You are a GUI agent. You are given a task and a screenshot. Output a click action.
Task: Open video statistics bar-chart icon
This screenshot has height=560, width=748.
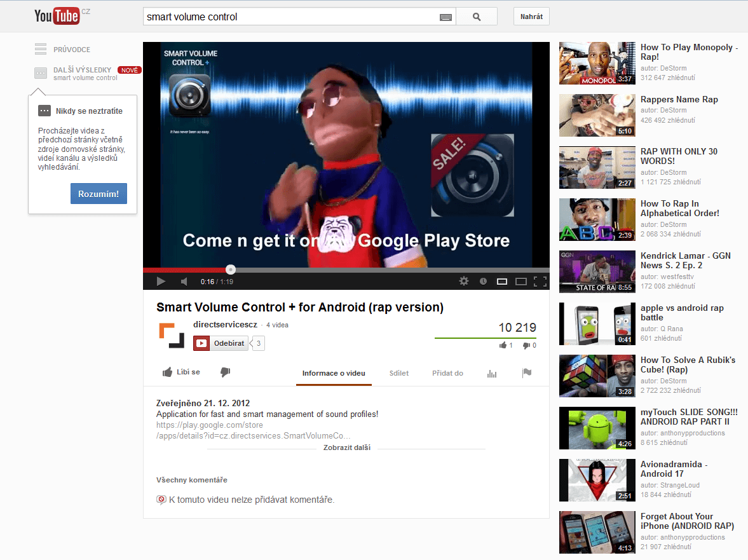point(492,374)
